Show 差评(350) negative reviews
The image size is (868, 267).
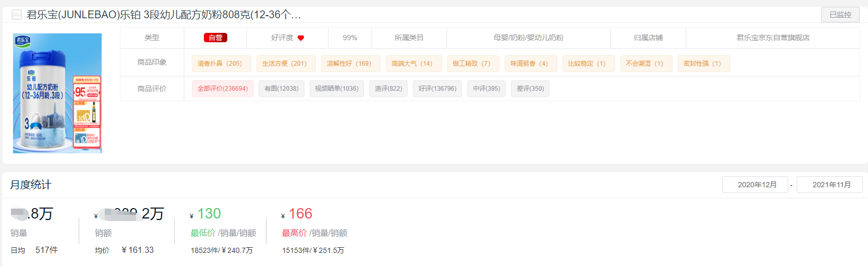tap(530, 89)
